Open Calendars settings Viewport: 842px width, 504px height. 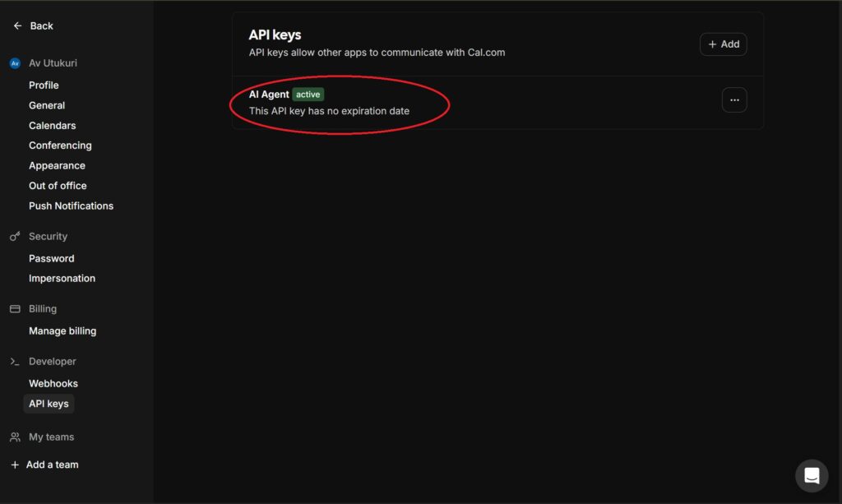[52, 126]
